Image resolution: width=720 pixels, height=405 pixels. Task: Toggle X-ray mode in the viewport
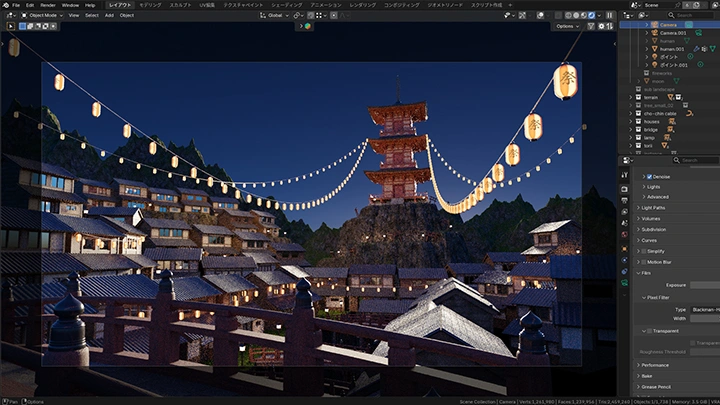(x=558, y=15)
